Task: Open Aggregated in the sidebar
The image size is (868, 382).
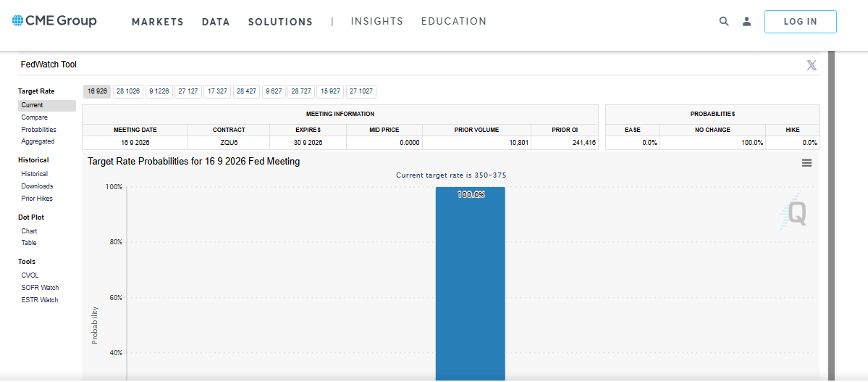Action: (x=38, y=141)
